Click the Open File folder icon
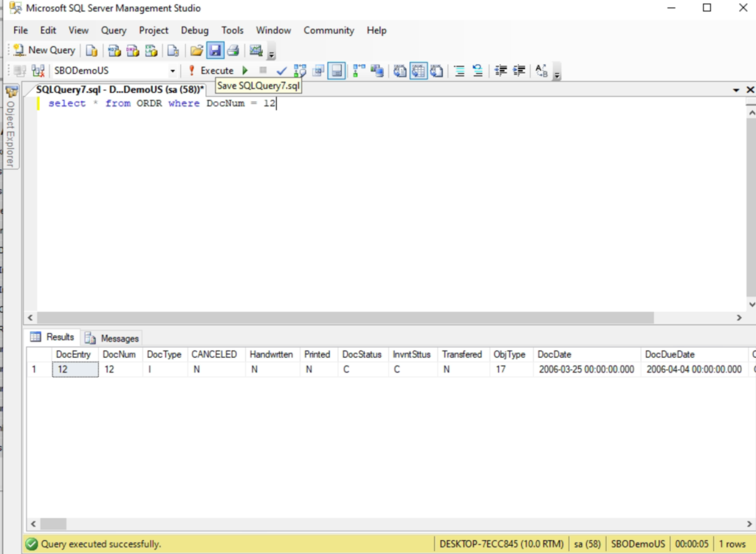756x554 pixels. click(196, 51)
